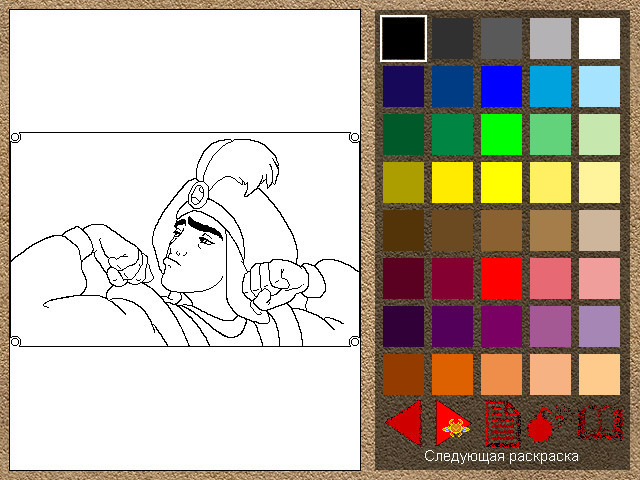The height and width of the screenshot is (480, 640).
Task: Fill the feather plume on the turban
Action: 237,161
